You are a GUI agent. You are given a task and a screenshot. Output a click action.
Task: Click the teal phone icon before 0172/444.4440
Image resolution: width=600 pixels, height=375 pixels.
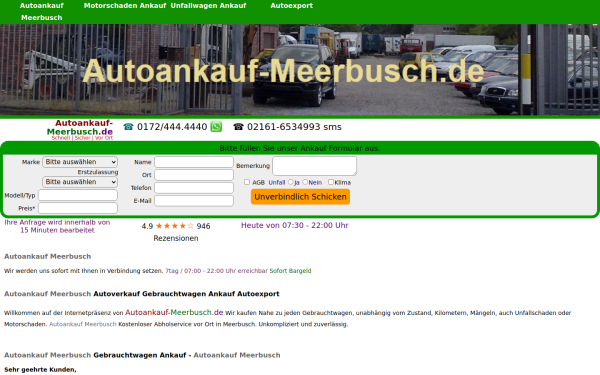pyautogui.click(x=128, y=127)
